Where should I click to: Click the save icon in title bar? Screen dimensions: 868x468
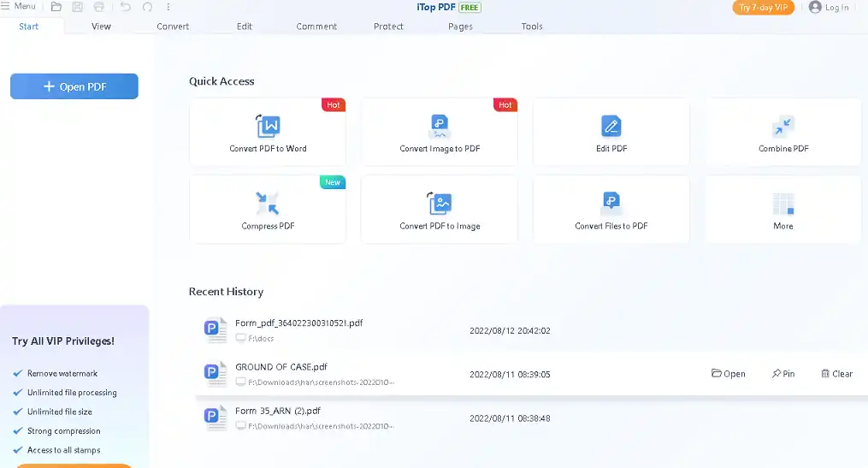[x=78, y=7]
